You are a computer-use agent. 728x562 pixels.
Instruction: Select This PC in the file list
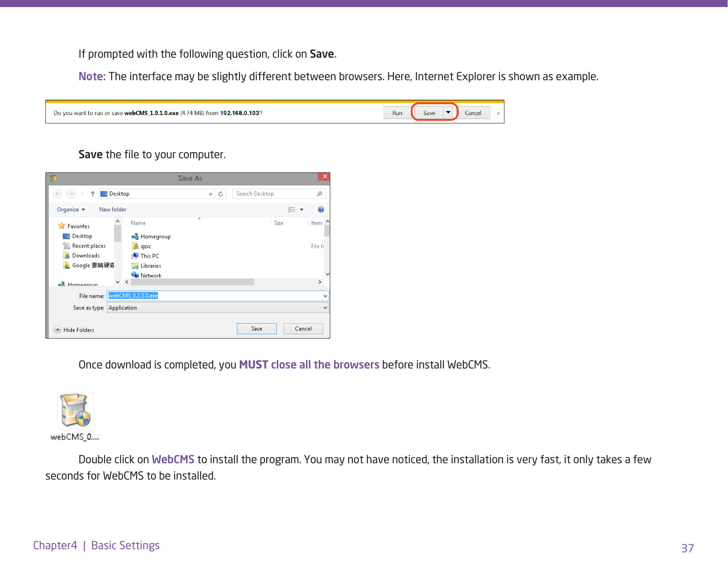150,256
